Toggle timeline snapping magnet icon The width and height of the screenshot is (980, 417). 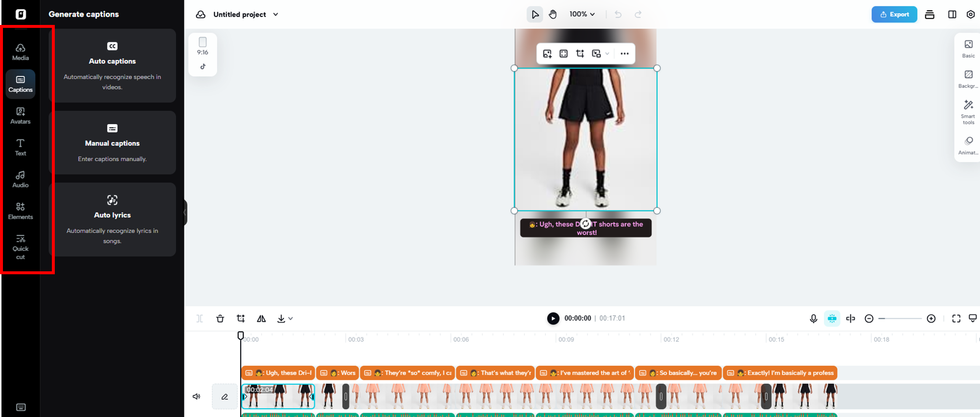832,319
